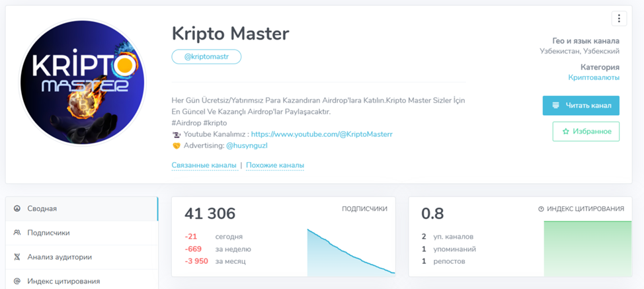
Task: Click the #Airdrop #kripto hashtag line
Action: pos(199,123)
